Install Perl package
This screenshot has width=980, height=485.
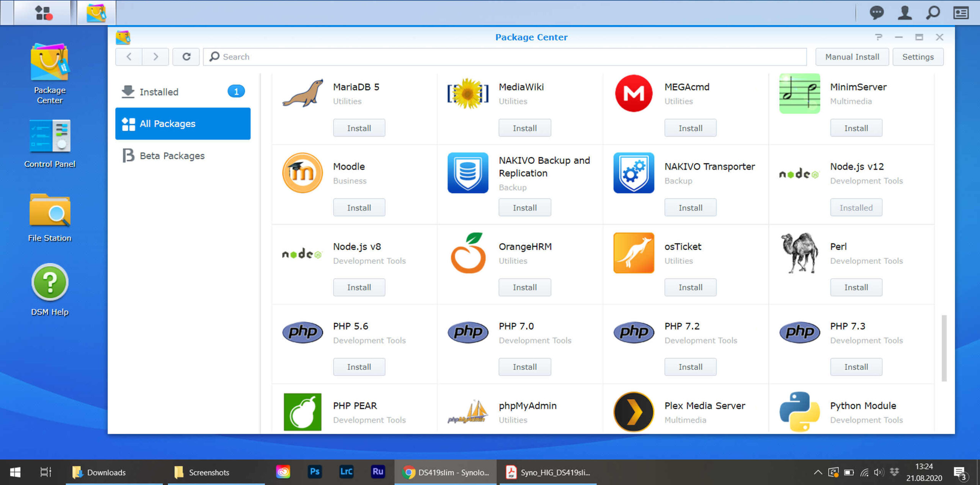coord(856,287)
